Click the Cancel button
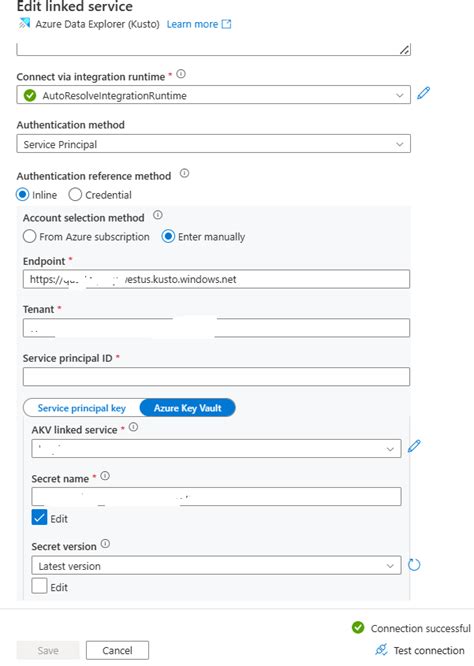This screenshot has height=666, width=474. (x=117, y=650)
